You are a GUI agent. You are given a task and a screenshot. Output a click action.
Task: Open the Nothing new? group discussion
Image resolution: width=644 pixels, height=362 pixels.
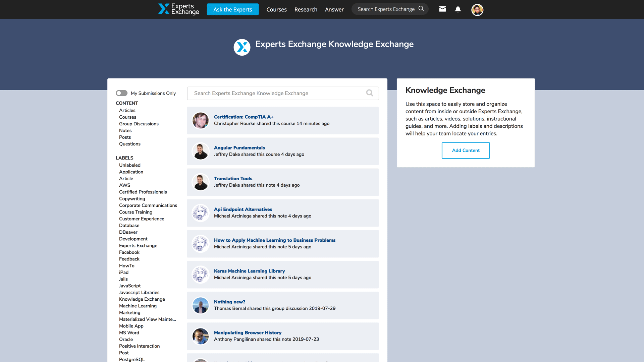(229, 302)
